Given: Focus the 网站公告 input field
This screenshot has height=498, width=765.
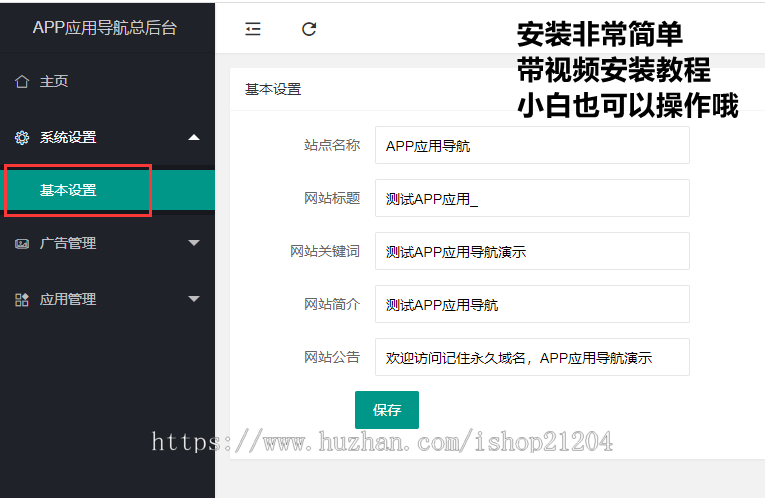Looking at the screenshot, I should tap(532, 357).
